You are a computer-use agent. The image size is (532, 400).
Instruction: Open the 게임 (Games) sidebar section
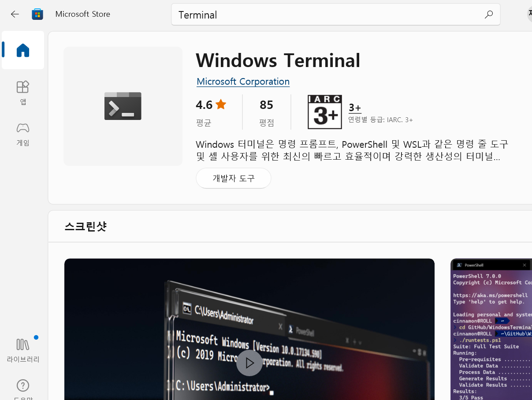click(23, 134)
